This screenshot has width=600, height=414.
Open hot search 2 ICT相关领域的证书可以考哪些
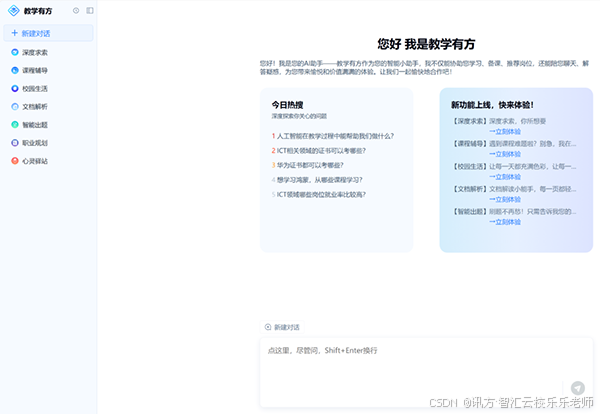(x=319, y=151)
